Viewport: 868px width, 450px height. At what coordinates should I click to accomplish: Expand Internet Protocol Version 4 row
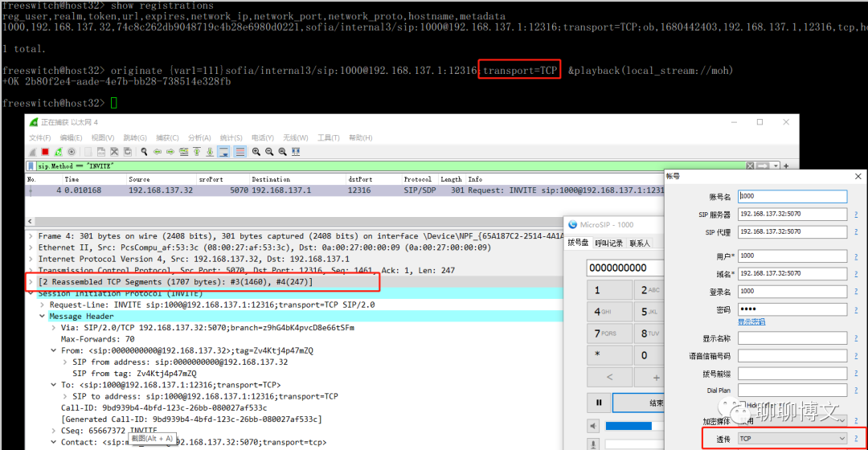click(31, 259)
